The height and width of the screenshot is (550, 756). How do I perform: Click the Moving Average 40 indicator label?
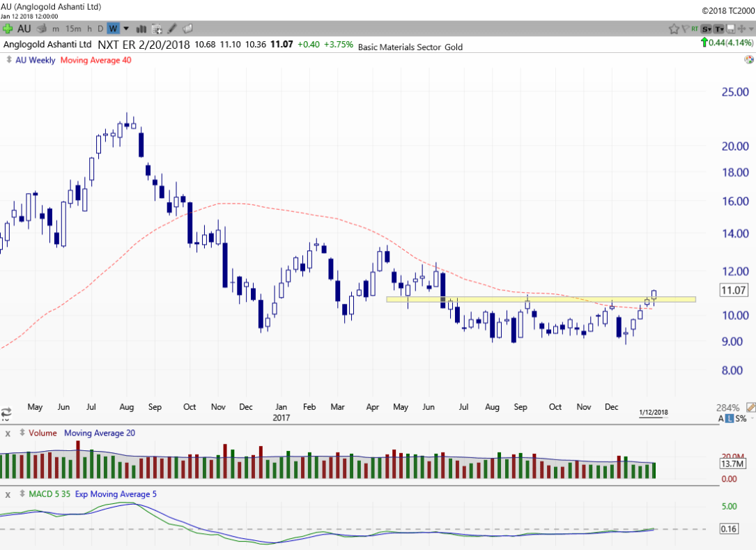pyautogui.click(x=95, y=60)
